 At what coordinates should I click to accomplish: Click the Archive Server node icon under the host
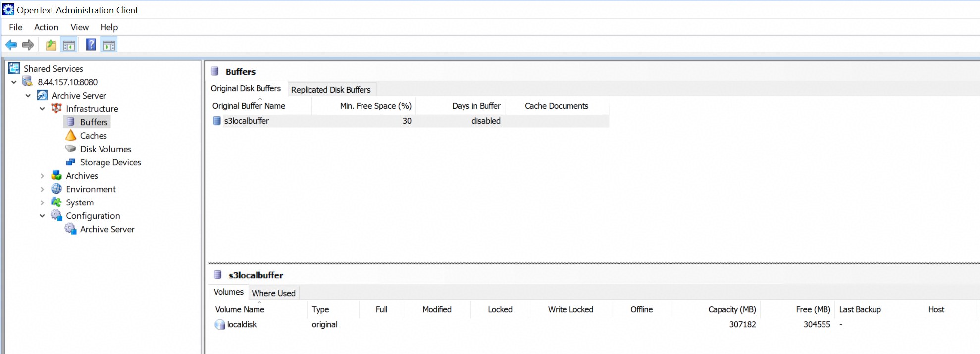pyautogui.click(x=43, y=95)
